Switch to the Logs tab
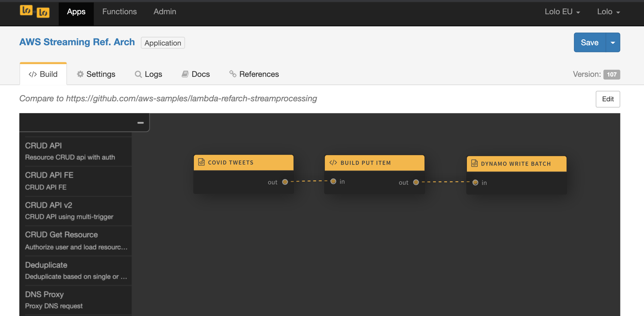 point(149,74)
